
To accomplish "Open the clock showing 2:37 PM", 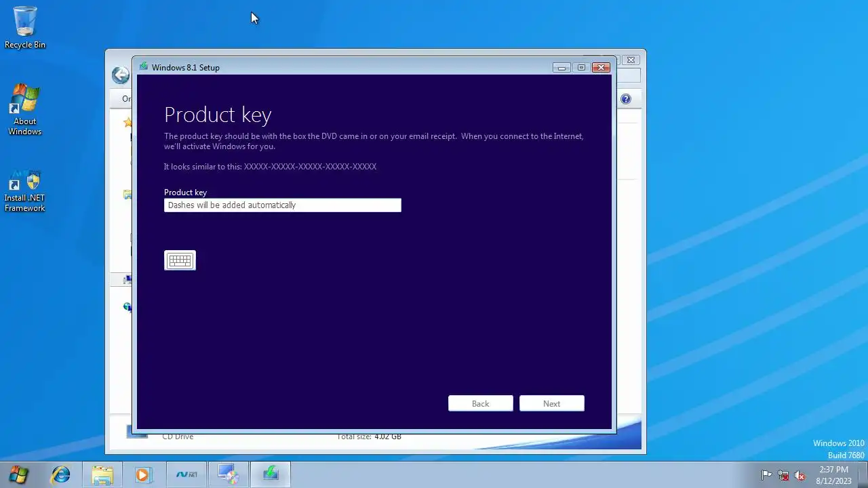I will [833, 474].
